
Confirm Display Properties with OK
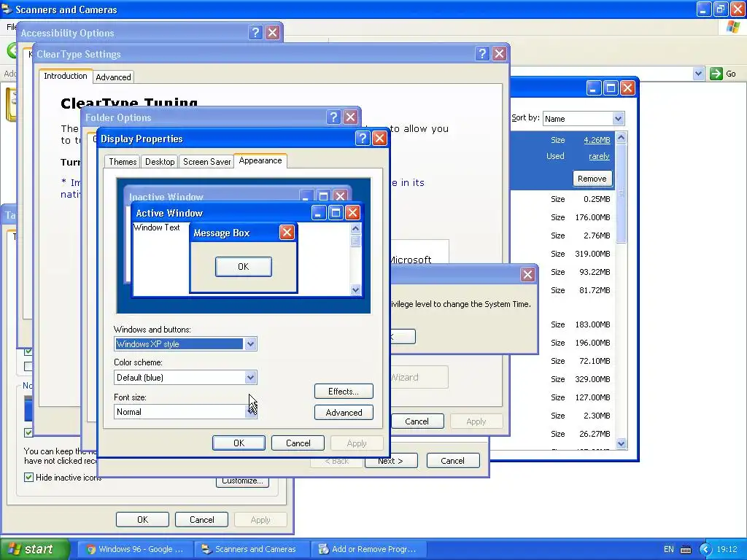coord(239,443)
